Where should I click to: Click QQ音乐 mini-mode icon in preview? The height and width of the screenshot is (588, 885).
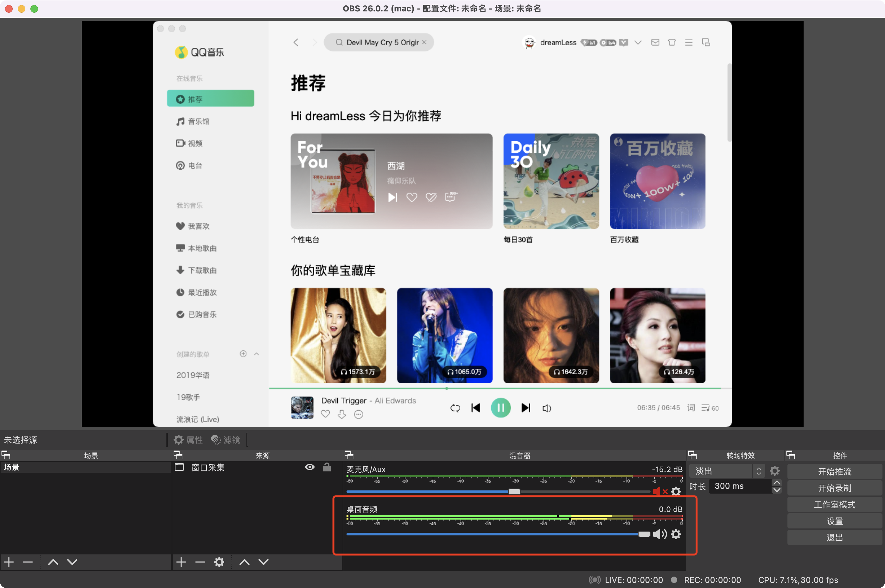(706, 42)
